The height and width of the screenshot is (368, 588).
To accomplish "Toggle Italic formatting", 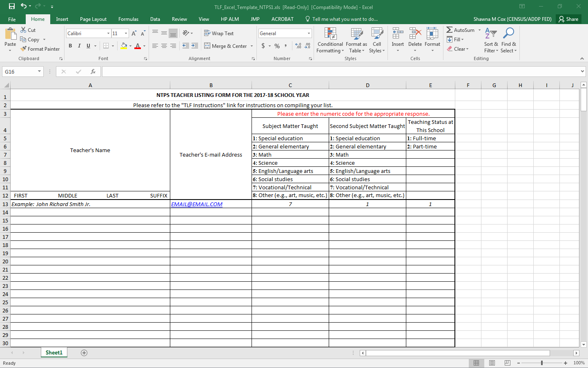I will click(x=79, y=46).
